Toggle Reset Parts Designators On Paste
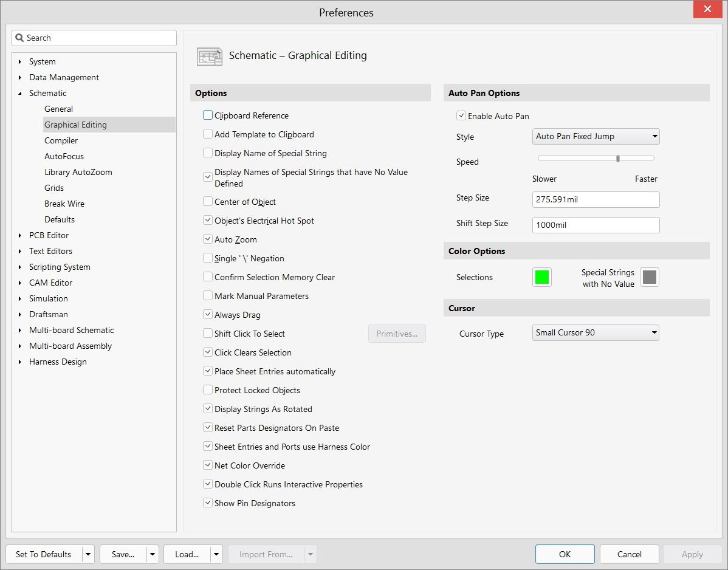 (208, 428)
